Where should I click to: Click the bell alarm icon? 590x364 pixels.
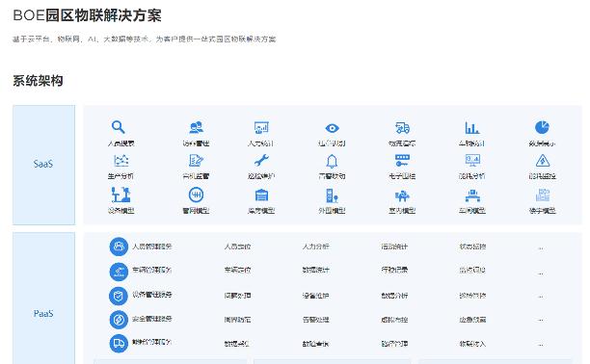[332, 161]
